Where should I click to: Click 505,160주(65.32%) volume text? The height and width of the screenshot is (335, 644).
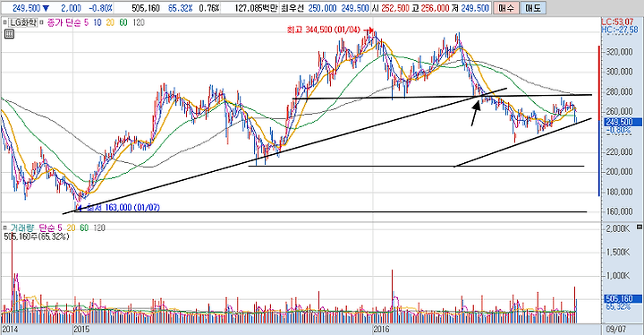pyautogui.click(x=37, y=236)
